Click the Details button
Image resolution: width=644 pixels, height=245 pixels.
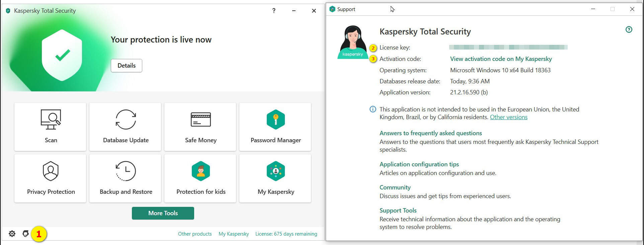tap(127, 66)
